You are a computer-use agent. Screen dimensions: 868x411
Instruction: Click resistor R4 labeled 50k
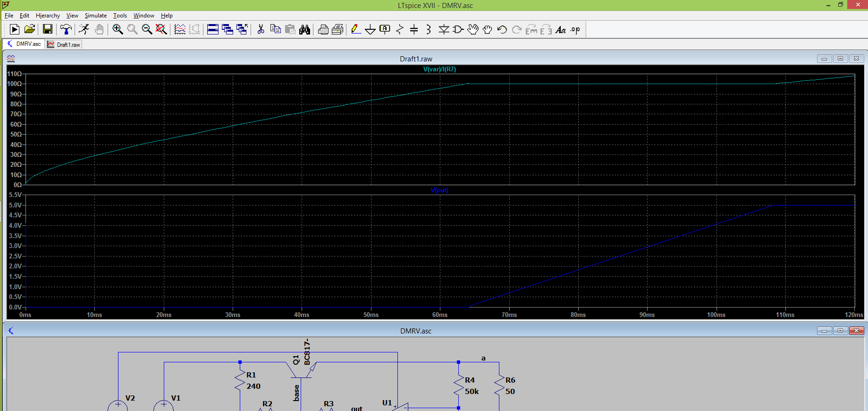[458, 385]
